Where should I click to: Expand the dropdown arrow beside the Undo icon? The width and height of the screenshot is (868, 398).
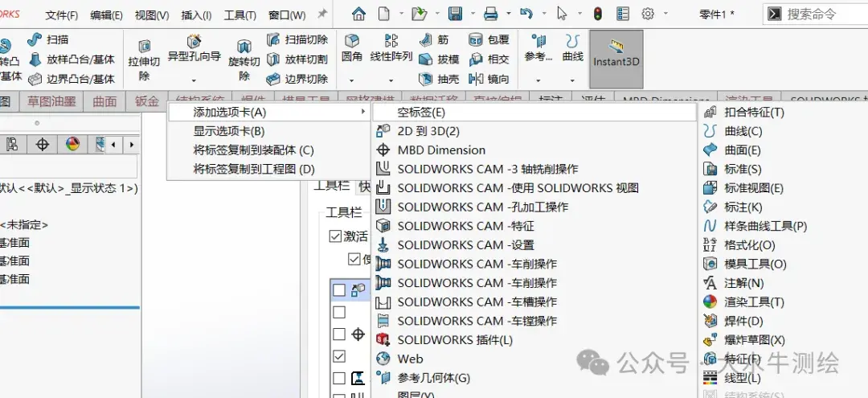(x=544, y=14)
